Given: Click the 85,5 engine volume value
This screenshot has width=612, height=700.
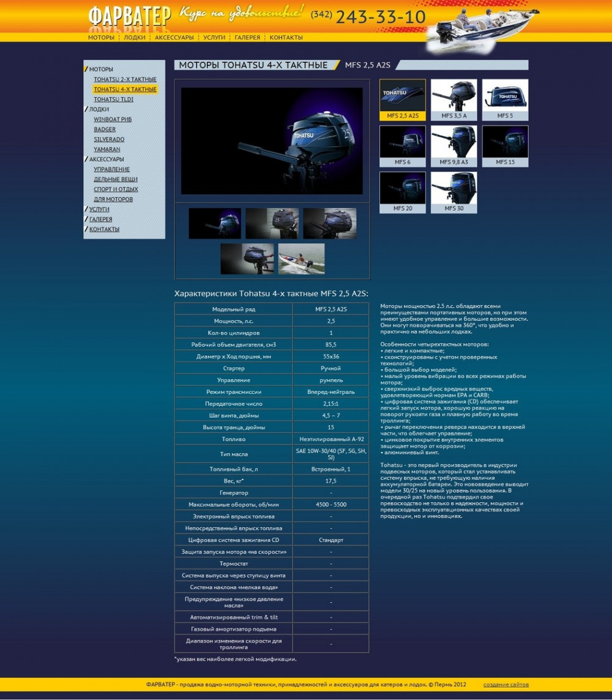Looking at the screenshot, I should tap(330, 344).
